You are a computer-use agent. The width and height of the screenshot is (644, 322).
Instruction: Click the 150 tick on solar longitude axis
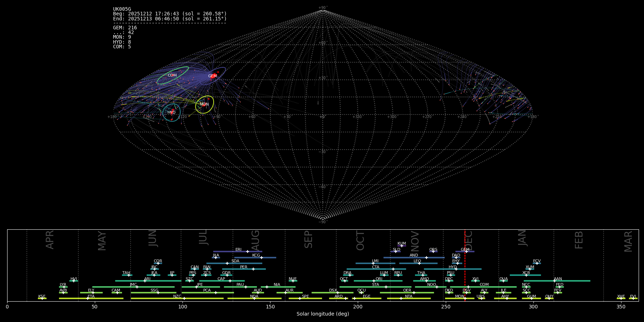point(270,307)
